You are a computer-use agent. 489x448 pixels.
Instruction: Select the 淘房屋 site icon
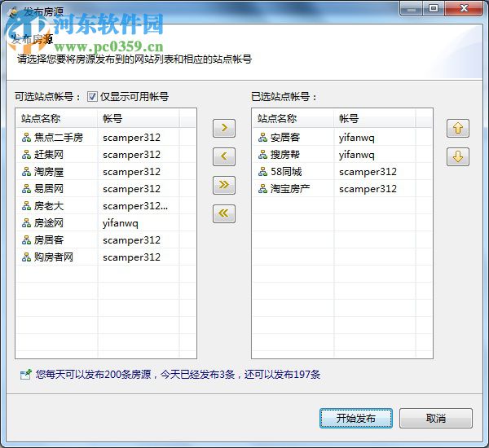27,172
